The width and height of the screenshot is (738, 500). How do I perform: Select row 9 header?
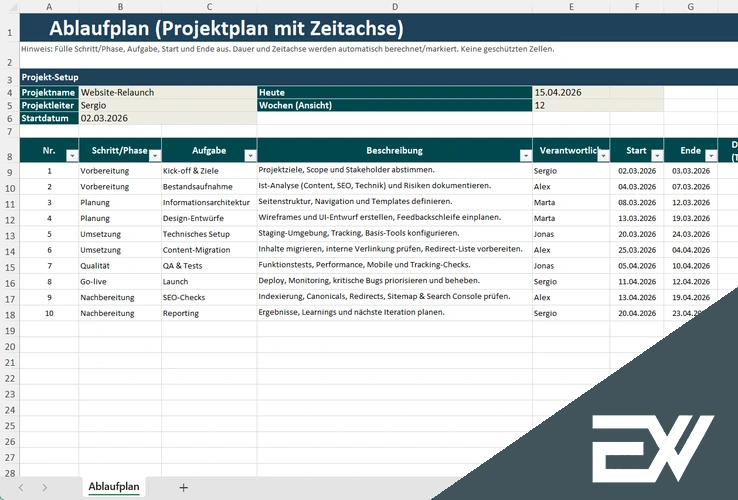10,172
